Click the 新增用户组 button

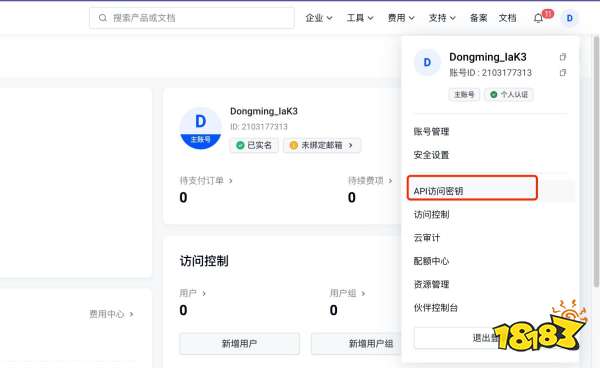356,344
